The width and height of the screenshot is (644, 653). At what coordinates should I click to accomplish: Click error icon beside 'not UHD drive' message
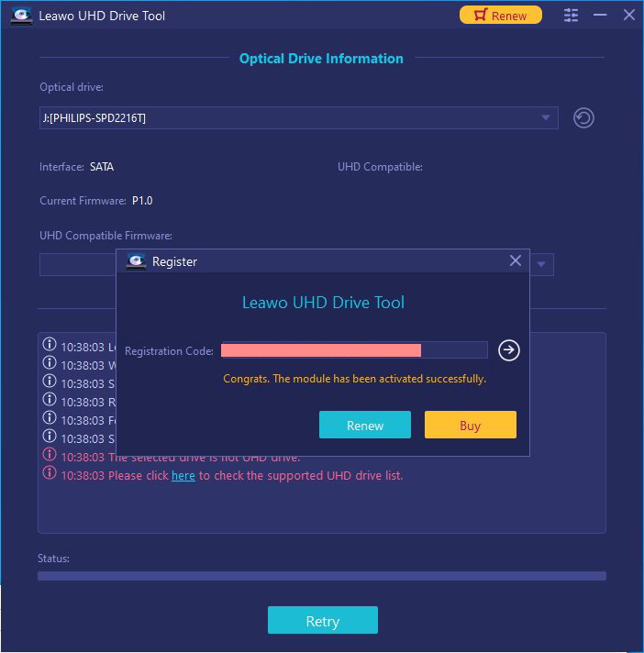click(50, 455)
